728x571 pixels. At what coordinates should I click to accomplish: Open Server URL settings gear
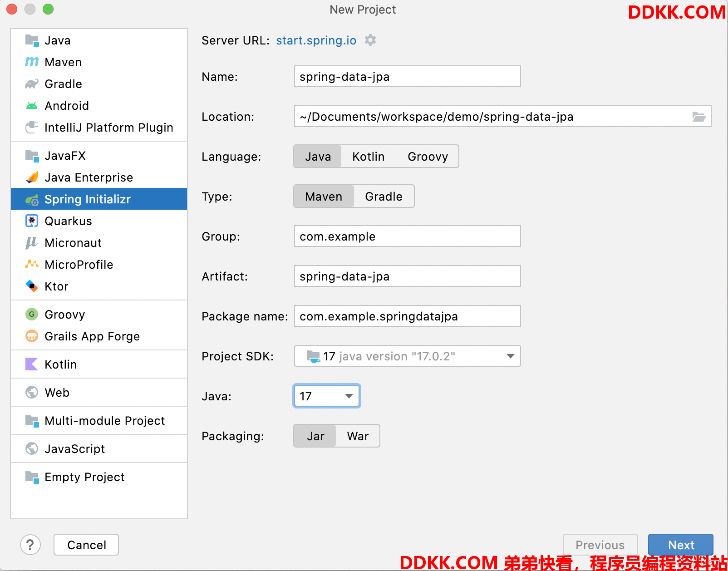tap(371, 40)
